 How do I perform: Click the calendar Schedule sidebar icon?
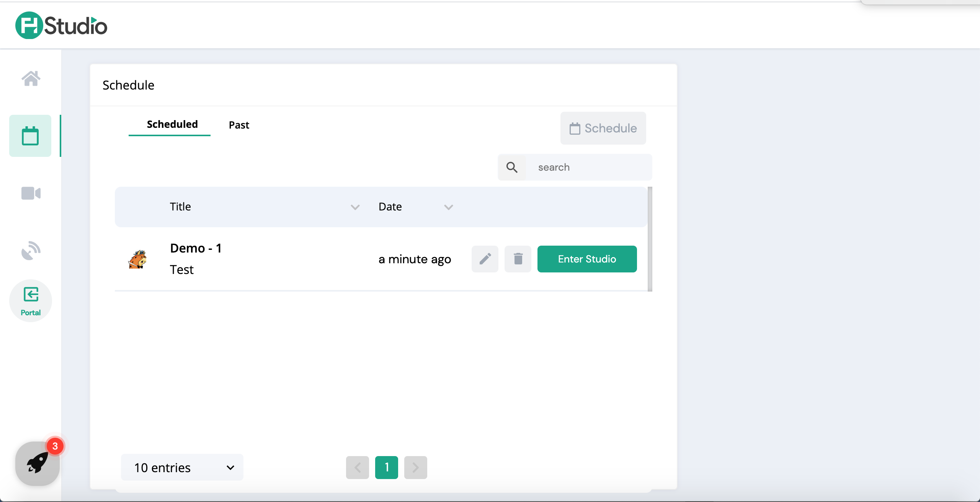(x=30, y=136)
